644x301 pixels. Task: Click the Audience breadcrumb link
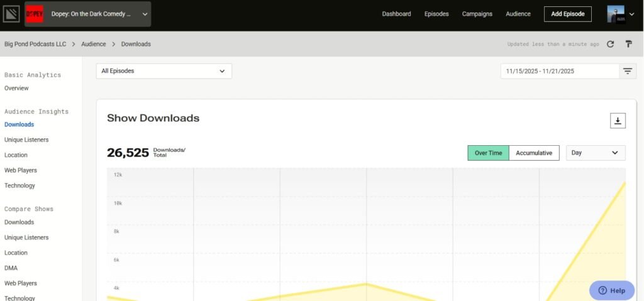coord(94,44)
